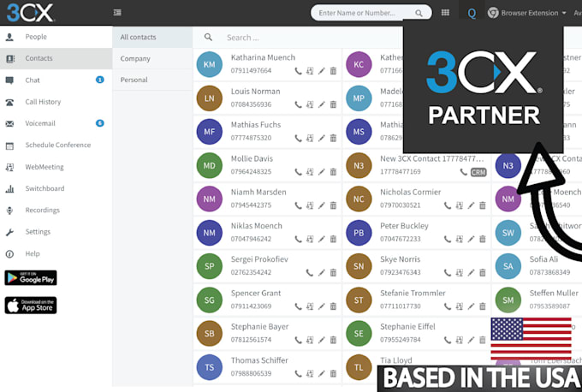Open Call History in the sidebar

click(56, 102)
